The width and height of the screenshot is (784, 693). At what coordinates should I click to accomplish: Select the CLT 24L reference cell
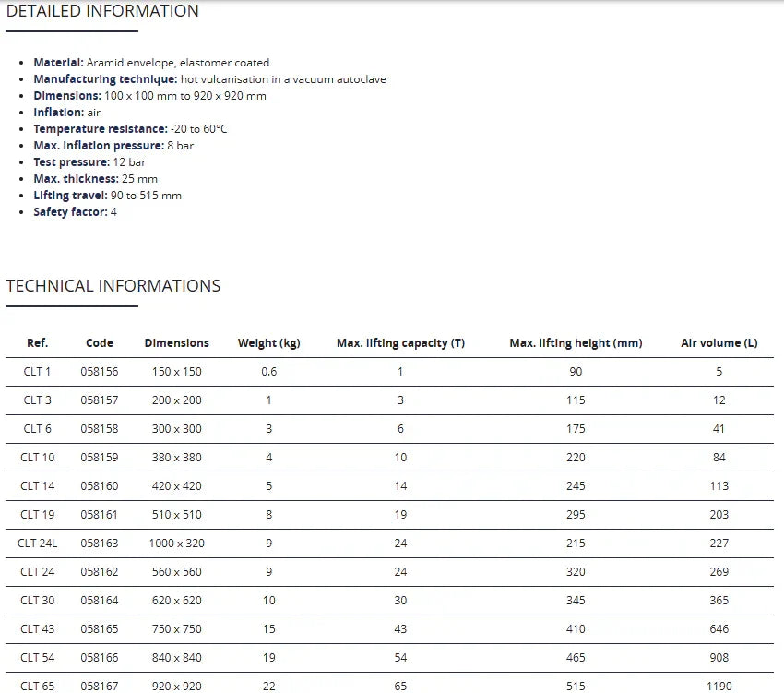[x=37, y=543]
